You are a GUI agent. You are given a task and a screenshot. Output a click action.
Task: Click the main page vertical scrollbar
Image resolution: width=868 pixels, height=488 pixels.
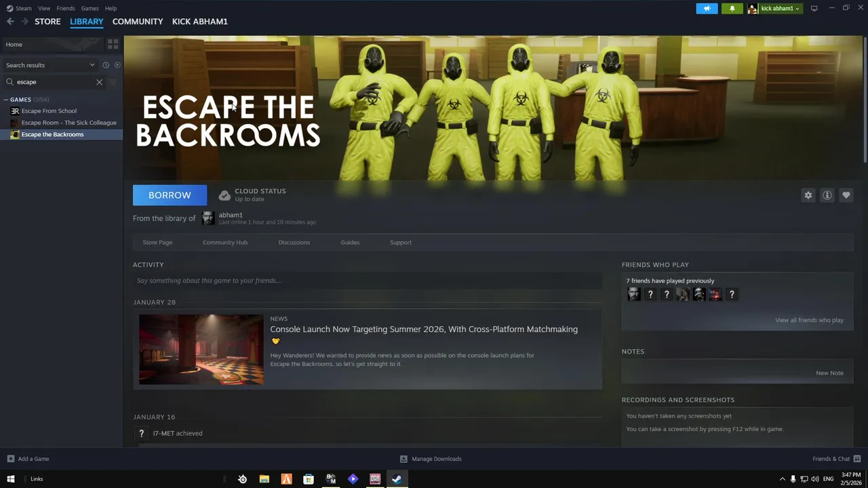point(865,100)
